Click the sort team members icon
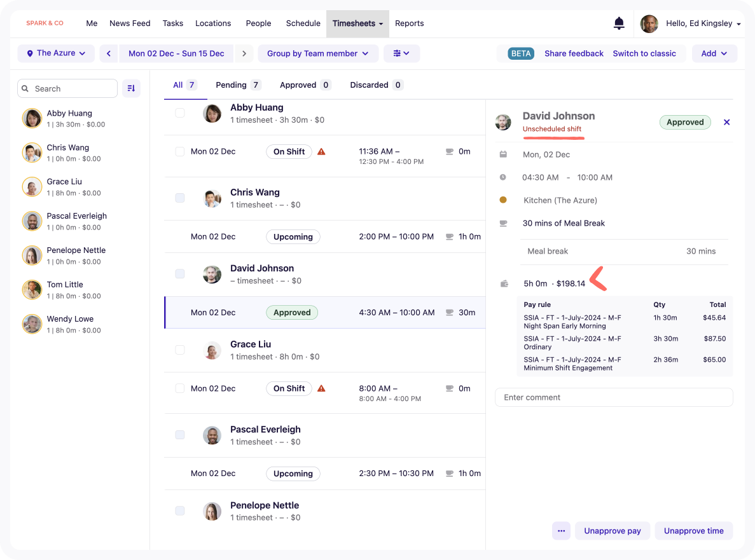 pyautogui.click(x=131, y=88)
